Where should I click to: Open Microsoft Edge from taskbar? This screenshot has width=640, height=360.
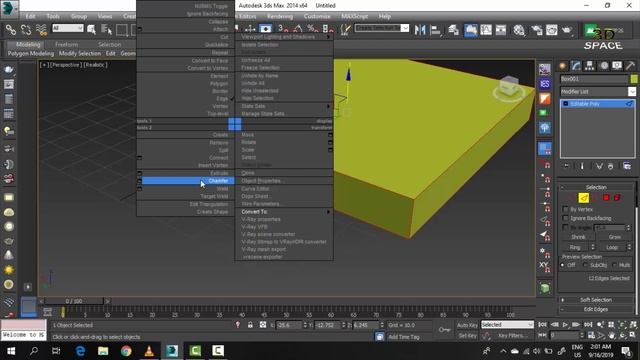tap(80, 351)
